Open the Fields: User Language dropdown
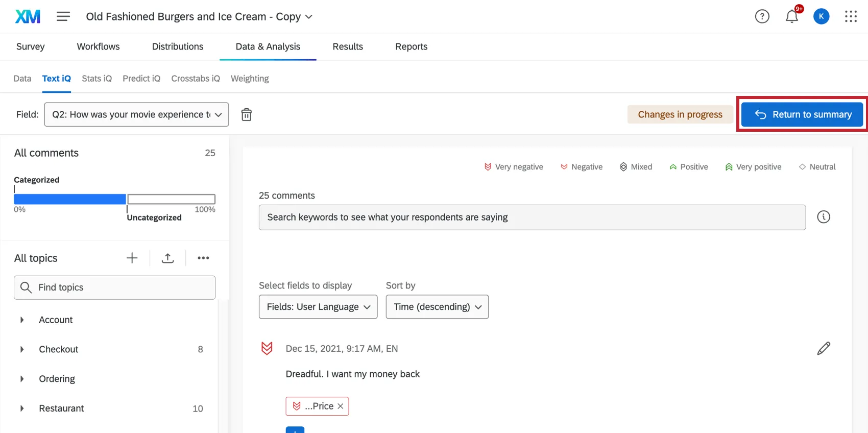This screenshot has width=868, height=433. (318, 307)
